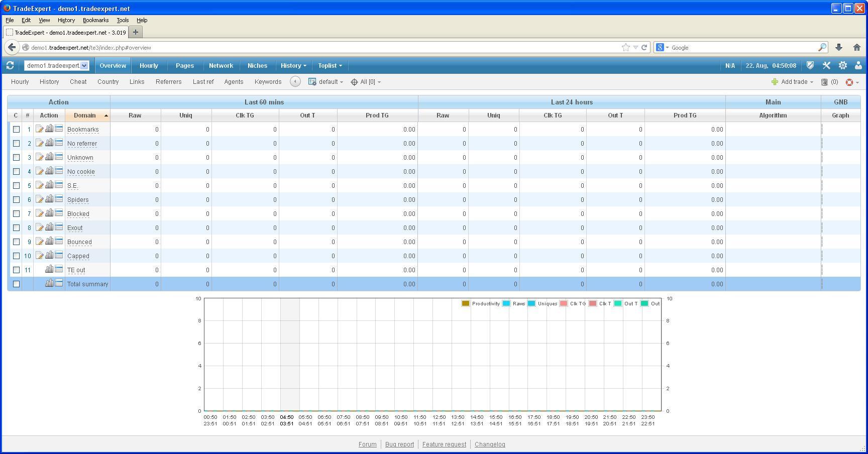868x454 pixels.
Task: Click edit icon for Capped row
Action: tap(39, 256)
